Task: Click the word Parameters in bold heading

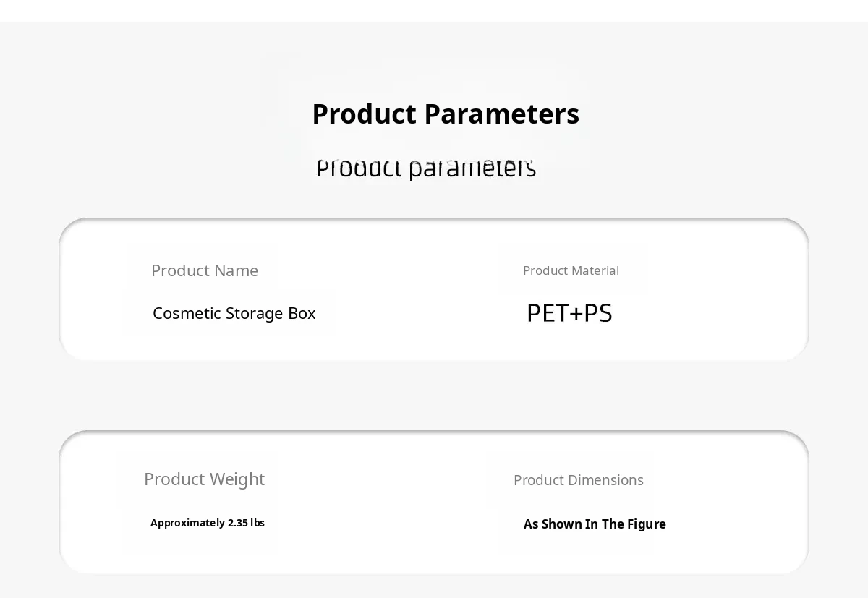Action: point(501,114)
